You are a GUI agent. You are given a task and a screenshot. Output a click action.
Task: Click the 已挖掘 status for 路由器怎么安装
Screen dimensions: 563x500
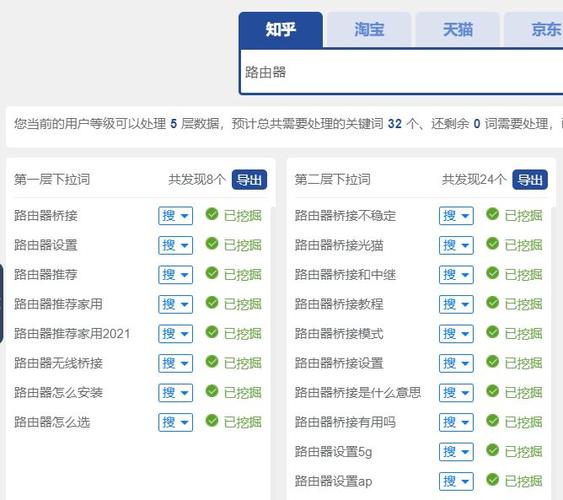click(243, 393)
